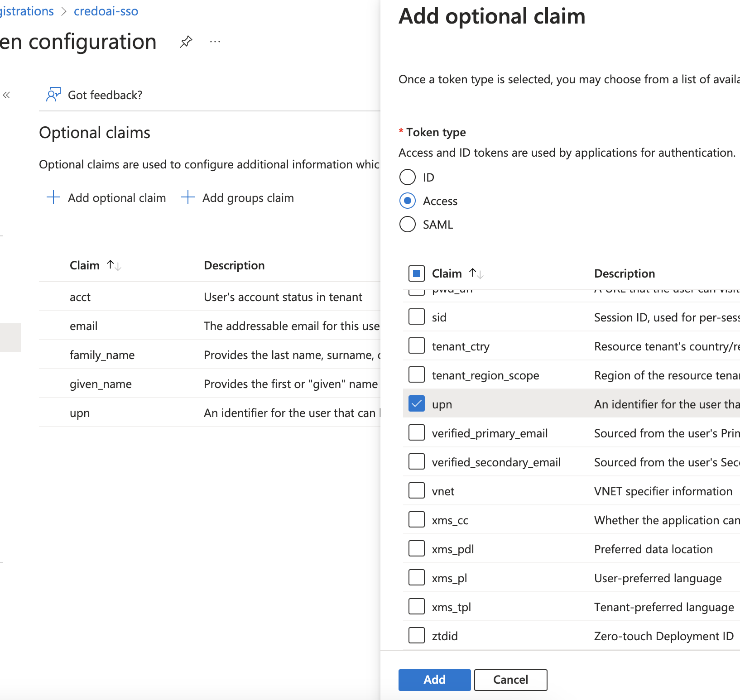This screenshot has height=700, width=740.
Task: Check the tenant_ctry claim checkbox
Action: pos(417,345)
